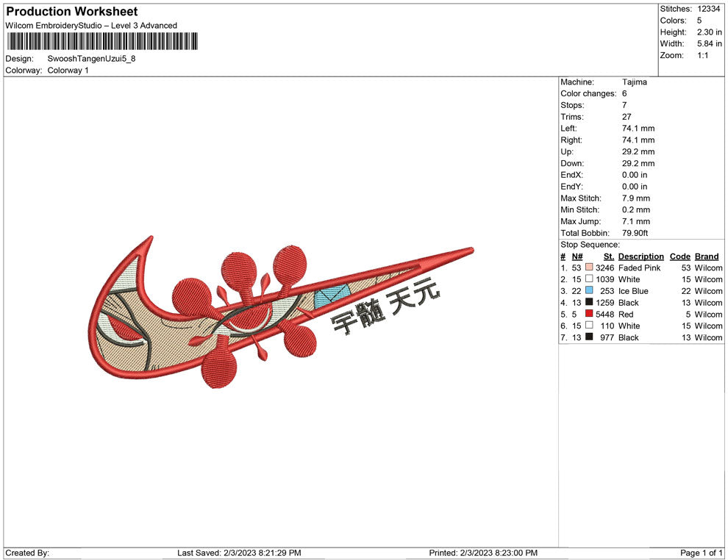Click the 'Last Saved: 2/3/2023 8:21:29 PM' text

[239, 553]
